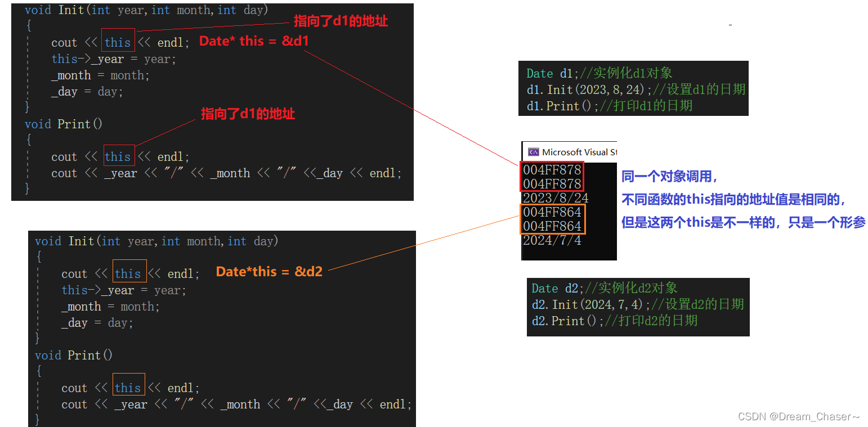This screenshot has height=427, width=868.
Task: Click the console window's command prompt icon
Action: [534, 151]
